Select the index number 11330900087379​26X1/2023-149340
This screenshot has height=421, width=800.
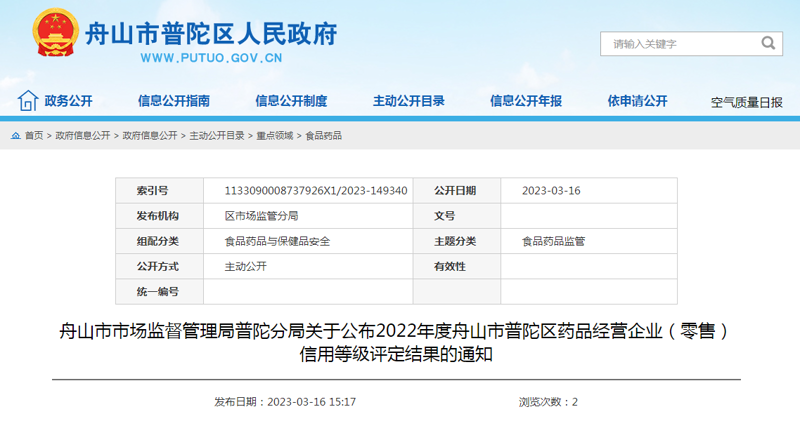(x=316, y=191)
